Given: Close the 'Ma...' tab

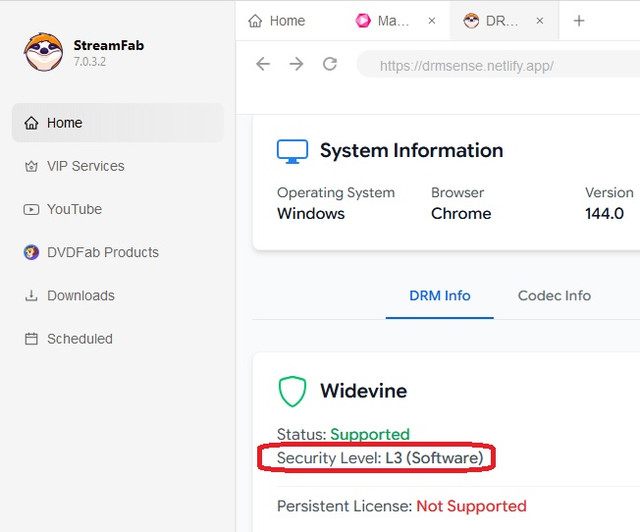Looking at the screenshot, I should 432,21.
